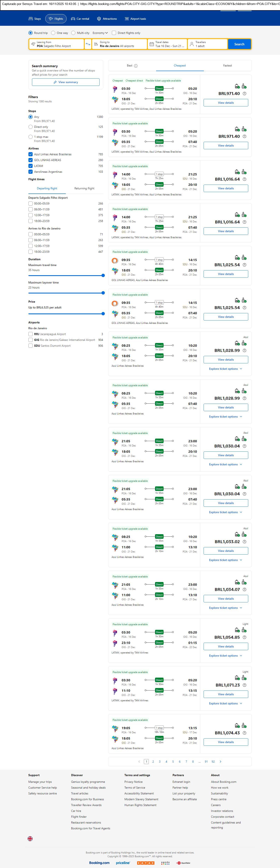280x868 pixels.
Task: Click the language flag icon in footer
Action: pyautogui.click(x=30, y=838)
